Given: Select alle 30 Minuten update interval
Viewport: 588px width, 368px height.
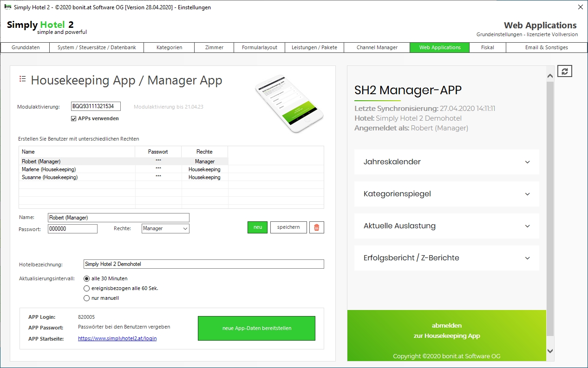Looking at the screenshot, I should pos(86,278).
